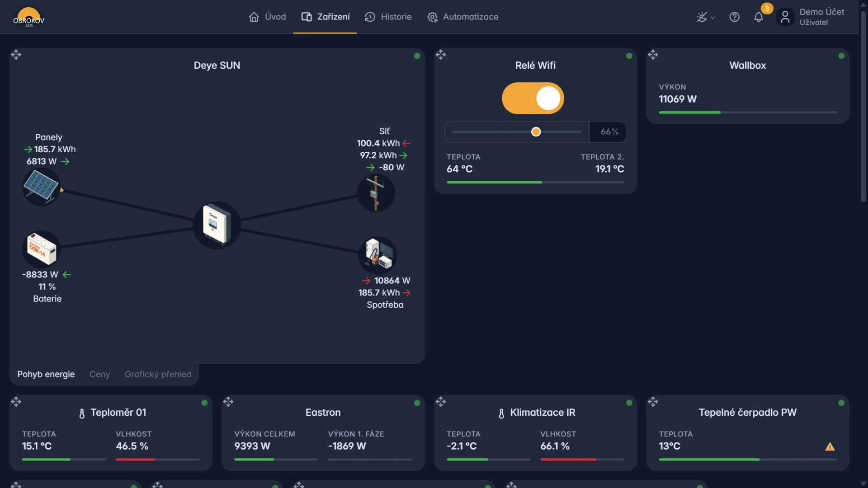Switch to the Ceny tab

click(99, 374)
